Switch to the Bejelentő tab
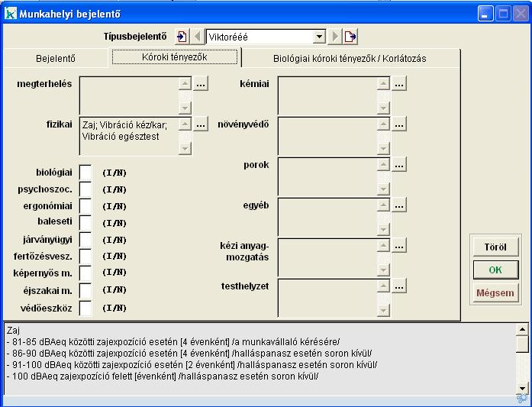Screen dimensions: 532x407 [x=56, y=58]
